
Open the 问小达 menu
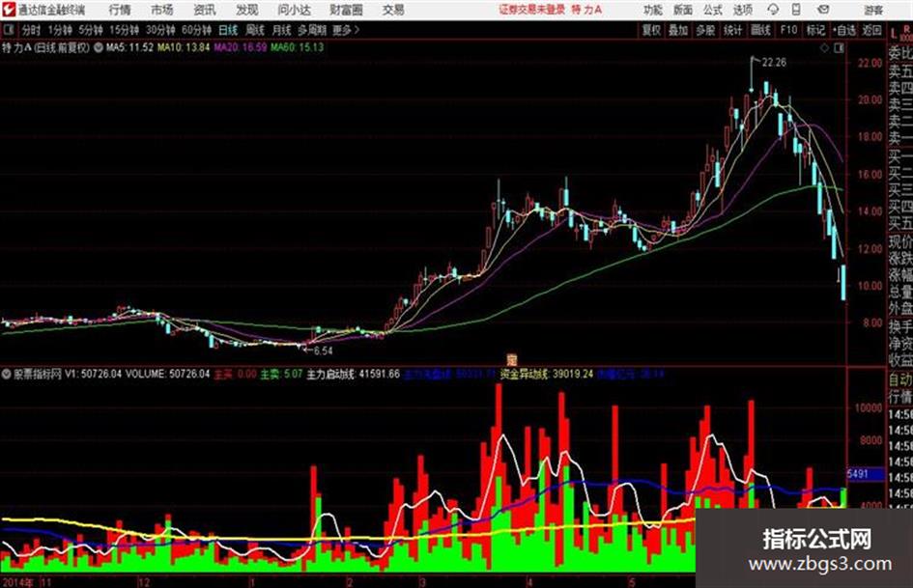pos(294,10)
